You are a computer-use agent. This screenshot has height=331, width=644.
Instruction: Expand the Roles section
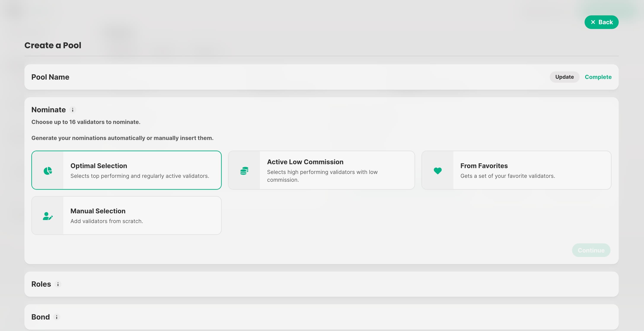pyautogui.click(x=41, y=284)
